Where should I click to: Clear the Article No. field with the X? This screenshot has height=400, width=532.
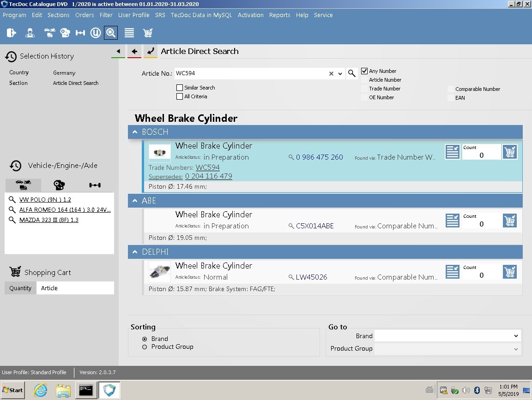coord(331,73)
